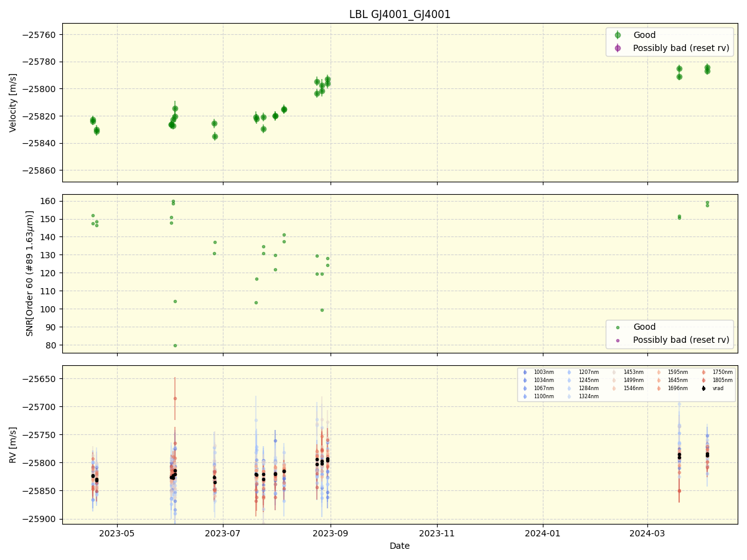The height and width of the screenshot is (560, 747).
Task: Click the 110 SNR tick label
Action: click(49, 291)
